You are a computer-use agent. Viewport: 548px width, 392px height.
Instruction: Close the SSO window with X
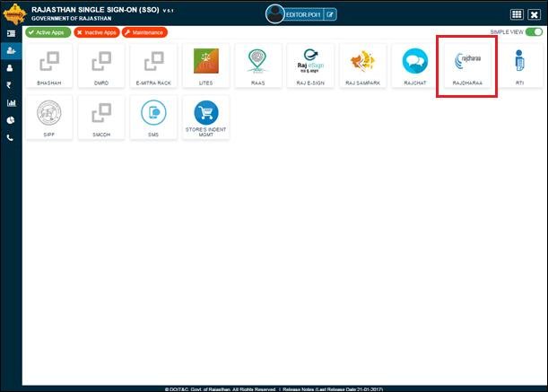tap(535, 14)
